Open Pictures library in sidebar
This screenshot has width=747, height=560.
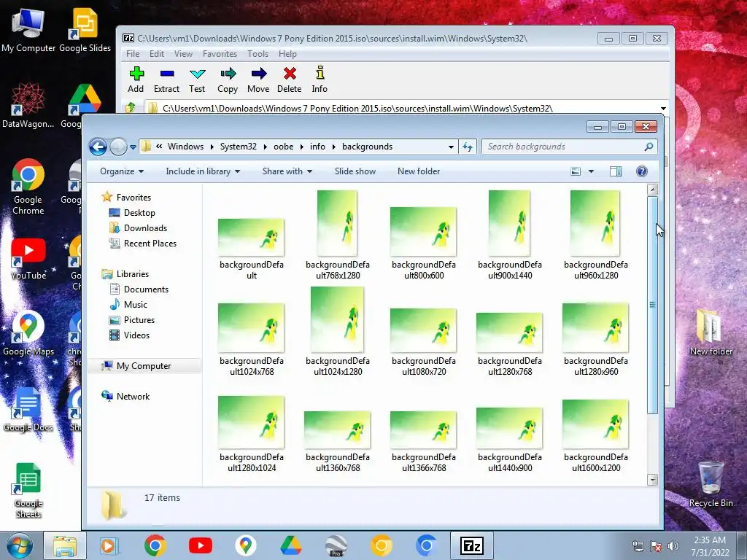click(139, 320)
